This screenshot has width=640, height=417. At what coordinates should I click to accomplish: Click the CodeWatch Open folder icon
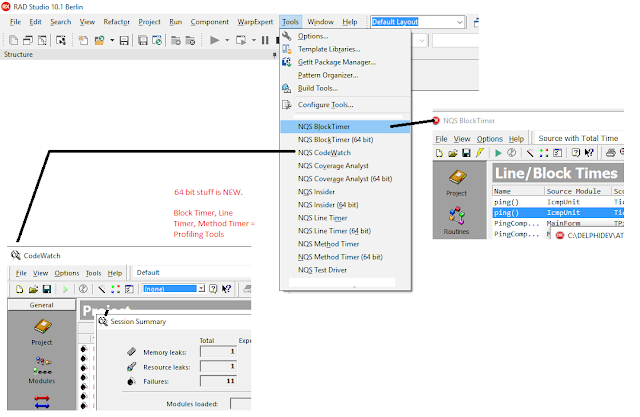33,289
